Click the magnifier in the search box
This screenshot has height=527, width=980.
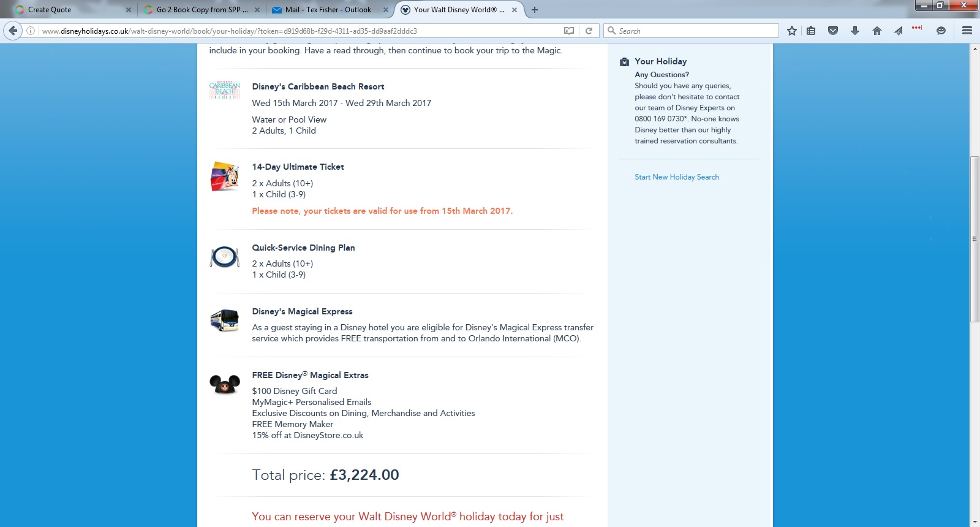[x=611, y=31]
